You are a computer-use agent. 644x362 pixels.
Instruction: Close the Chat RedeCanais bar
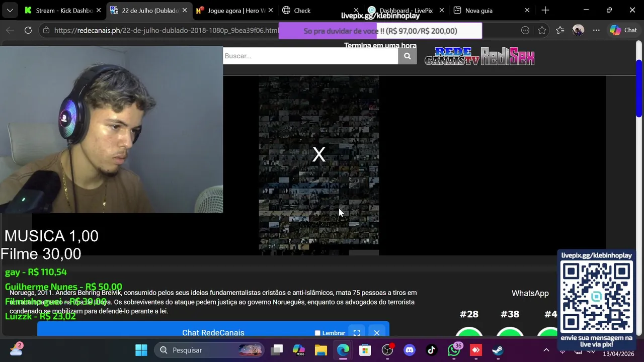coord(377,333)
